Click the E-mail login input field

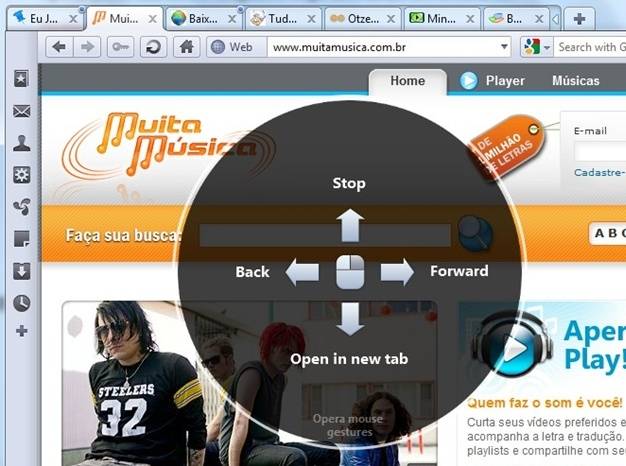pyautogui.click(x=600, y=152)
